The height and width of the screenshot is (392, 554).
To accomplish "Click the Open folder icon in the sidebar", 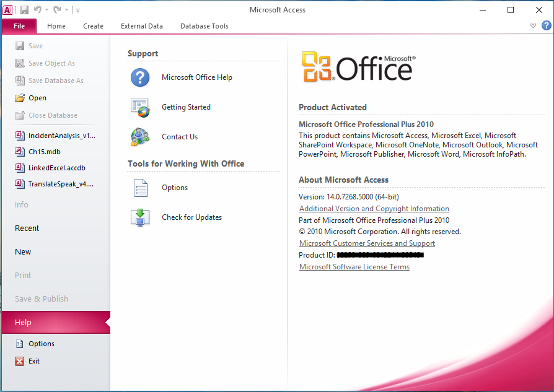I will [20, 98].
